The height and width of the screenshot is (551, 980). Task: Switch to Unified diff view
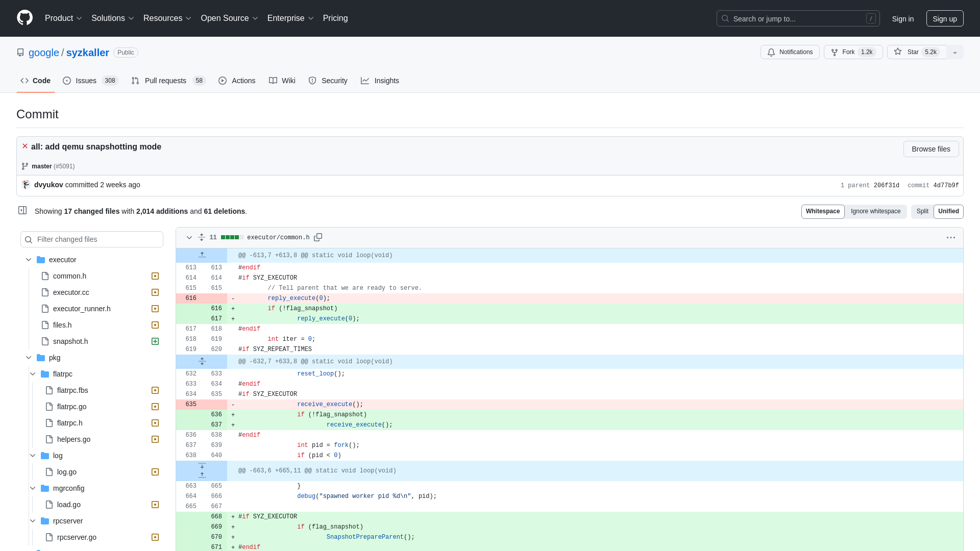(948, 211)
